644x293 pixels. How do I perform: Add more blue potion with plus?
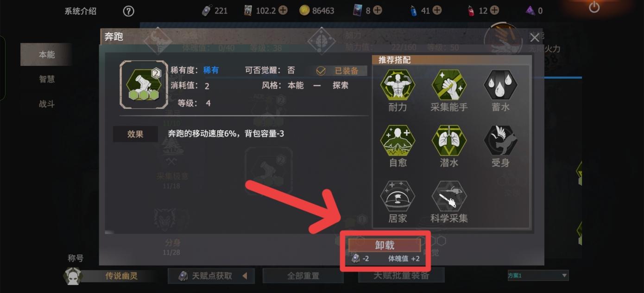point(437,10)
